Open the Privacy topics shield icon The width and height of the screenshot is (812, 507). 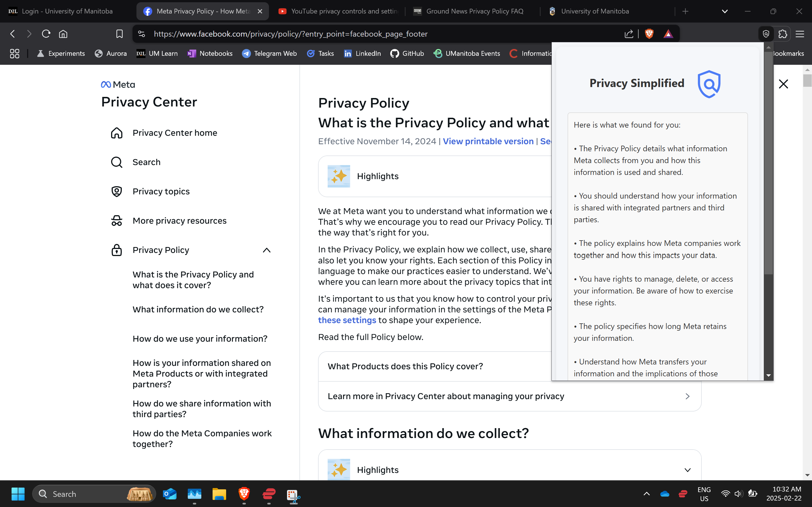pyautogui.click(x=116, y=191)
